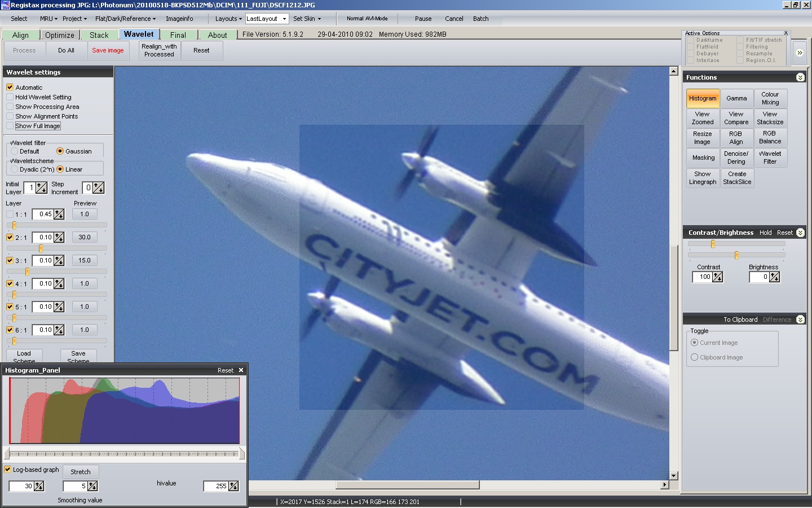
Task: Open the Gamma function
Action: point(736,98)
